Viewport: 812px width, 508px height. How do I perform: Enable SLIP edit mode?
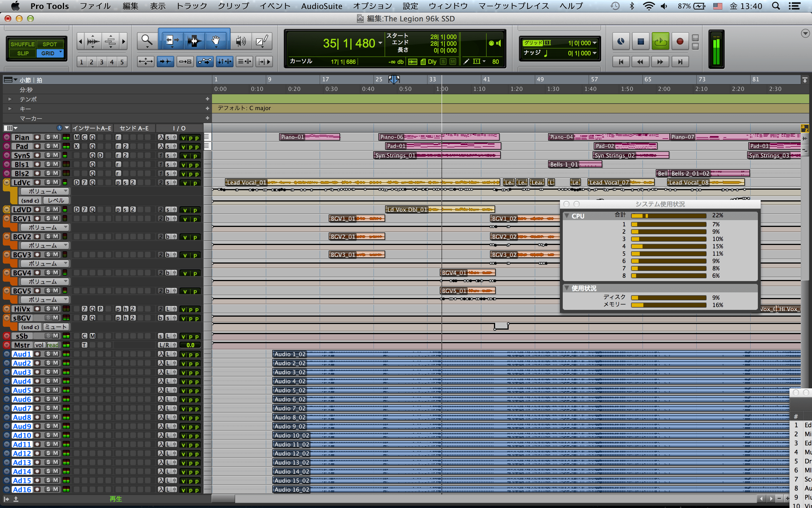[x=23, y=53]
